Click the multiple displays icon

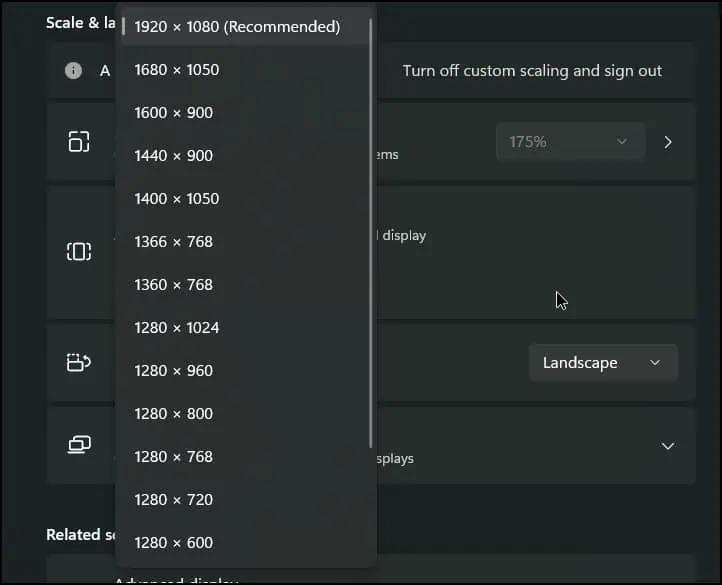78,445
